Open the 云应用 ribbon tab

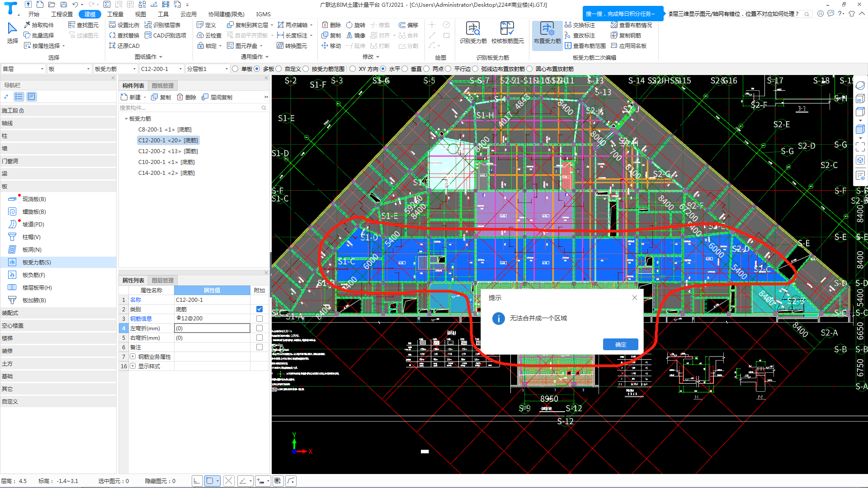coord(188,14)
